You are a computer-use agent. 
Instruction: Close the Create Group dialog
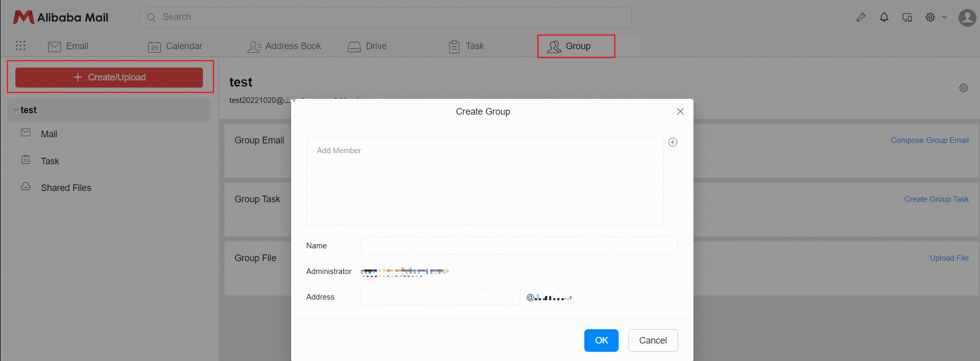click(680, 112)
